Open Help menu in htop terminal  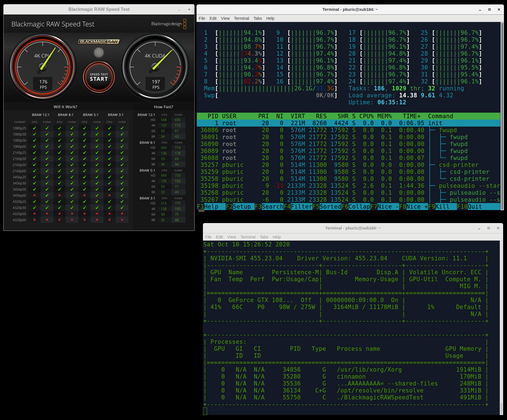(x=270, y=18)
